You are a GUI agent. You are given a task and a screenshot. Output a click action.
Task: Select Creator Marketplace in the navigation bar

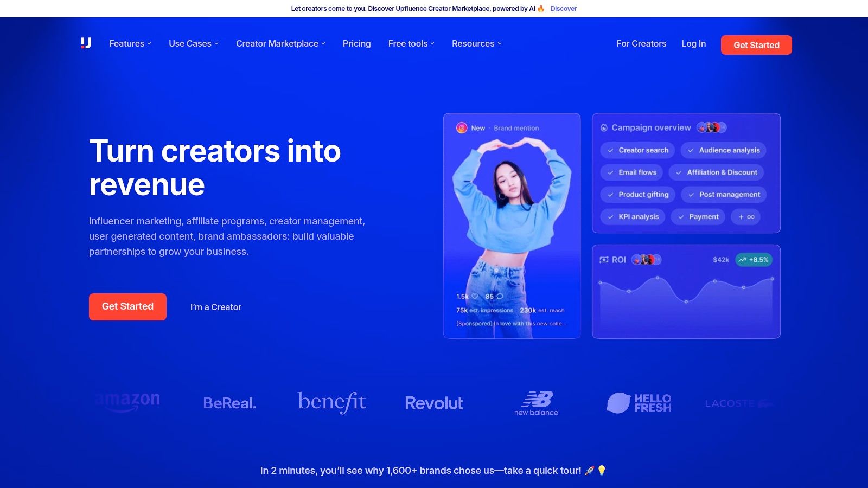[x=280, y=44]
